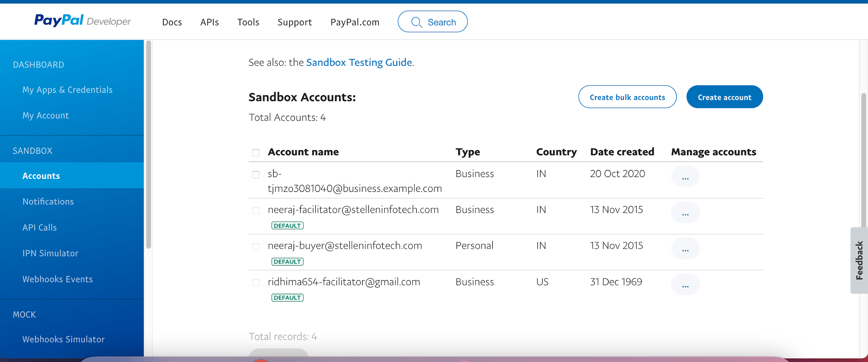Click DEFAULT badge under neeraj-facilitator
868x362 pixels.
click(x=287, y=225)
